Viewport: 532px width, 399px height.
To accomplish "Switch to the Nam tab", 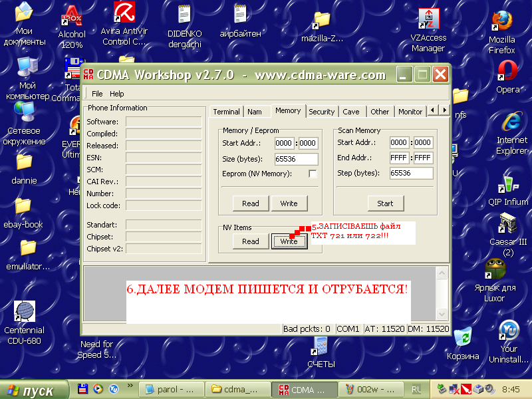I will [255, 112].
